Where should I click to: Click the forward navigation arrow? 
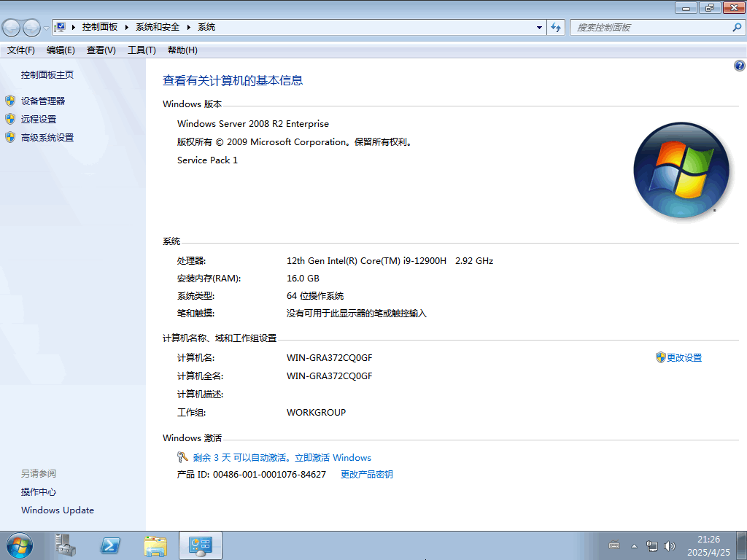(30, 26)
